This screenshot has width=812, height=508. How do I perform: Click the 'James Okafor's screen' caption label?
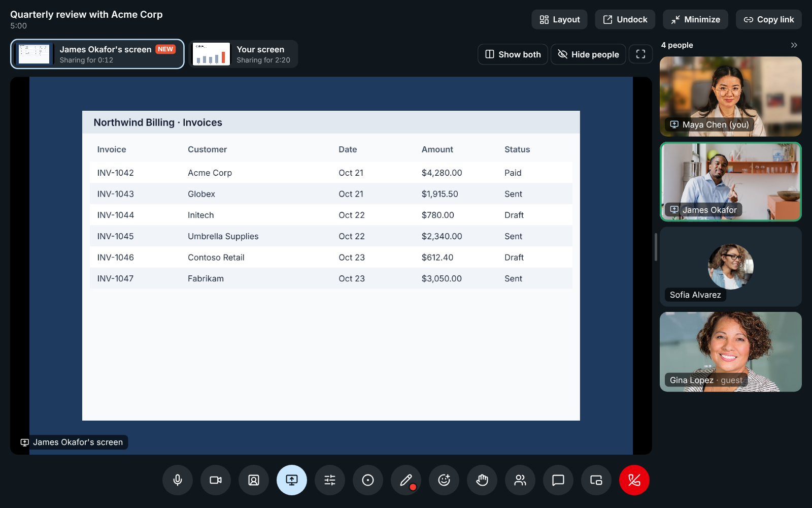click(x=74, y=442)
